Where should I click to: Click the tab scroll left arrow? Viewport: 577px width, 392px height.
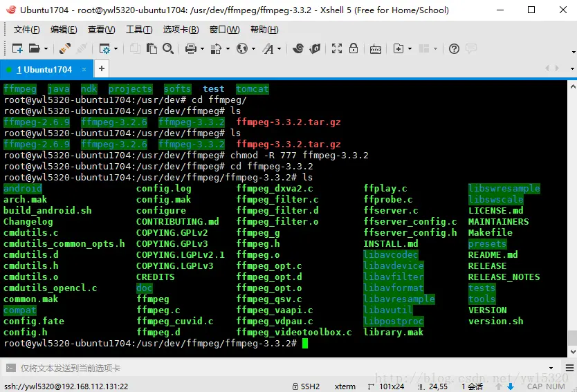pos(547,68)
